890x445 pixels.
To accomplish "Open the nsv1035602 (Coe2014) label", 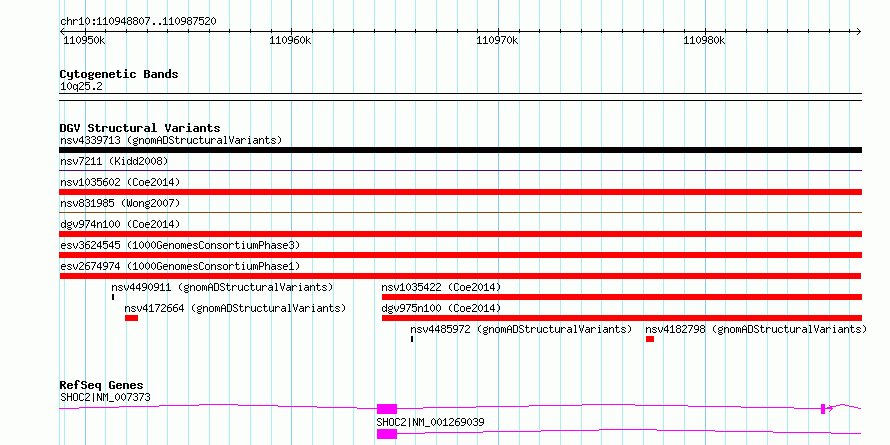I will pos(120,182).
